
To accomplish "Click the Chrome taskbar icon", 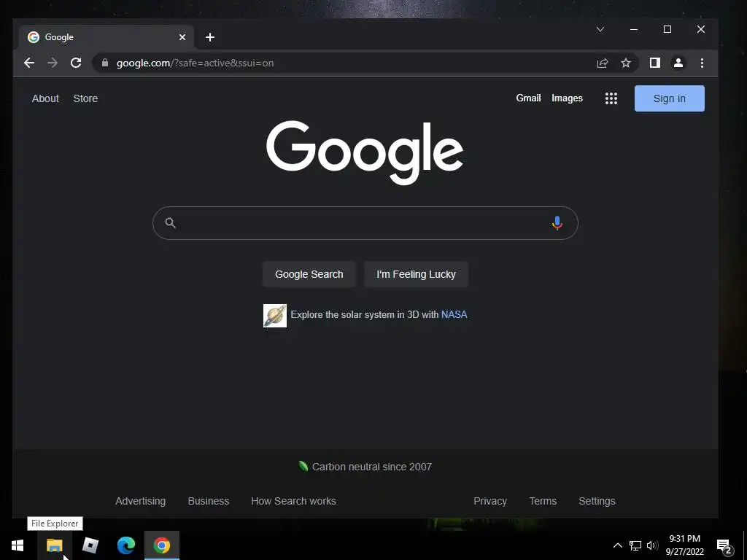I will click(x=162, y=545).
